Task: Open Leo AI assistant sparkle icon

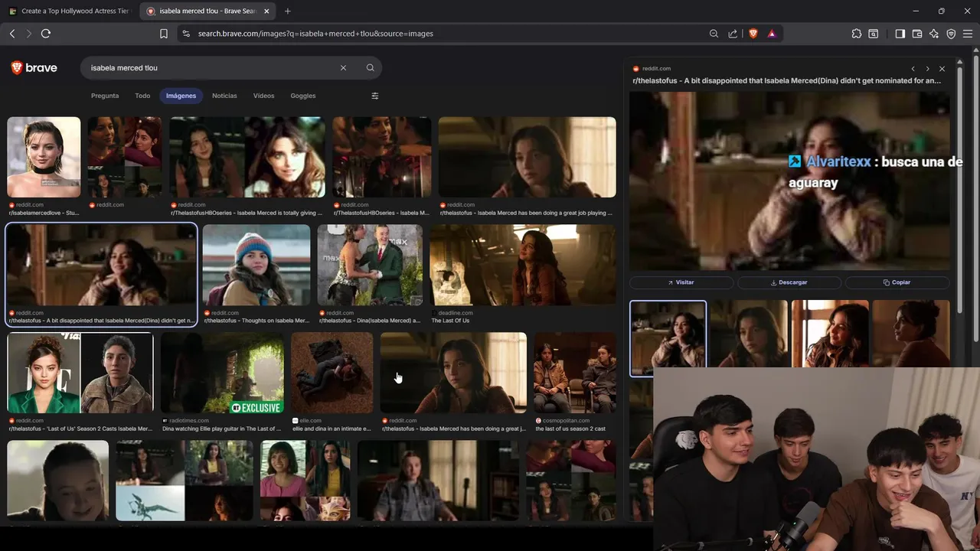Action: [934, 34]
